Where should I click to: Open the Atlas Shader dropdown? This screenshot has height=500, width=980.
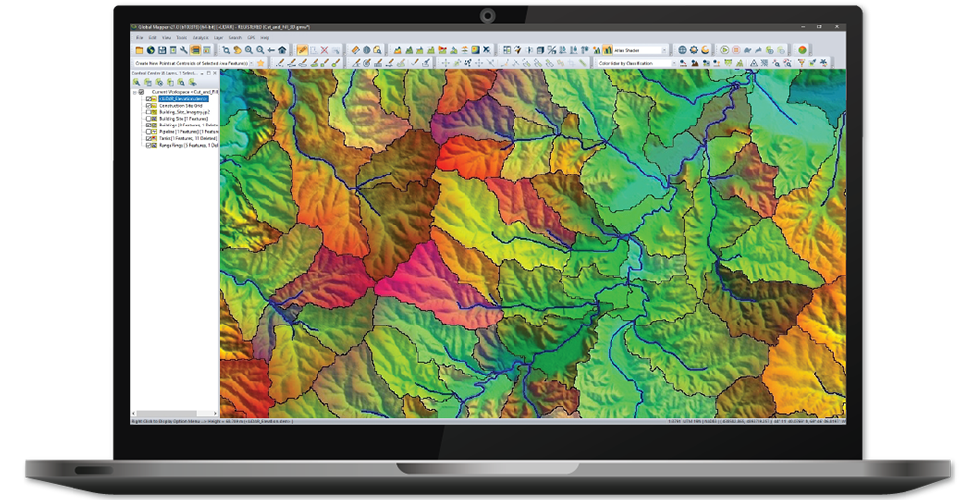[665, 51]
